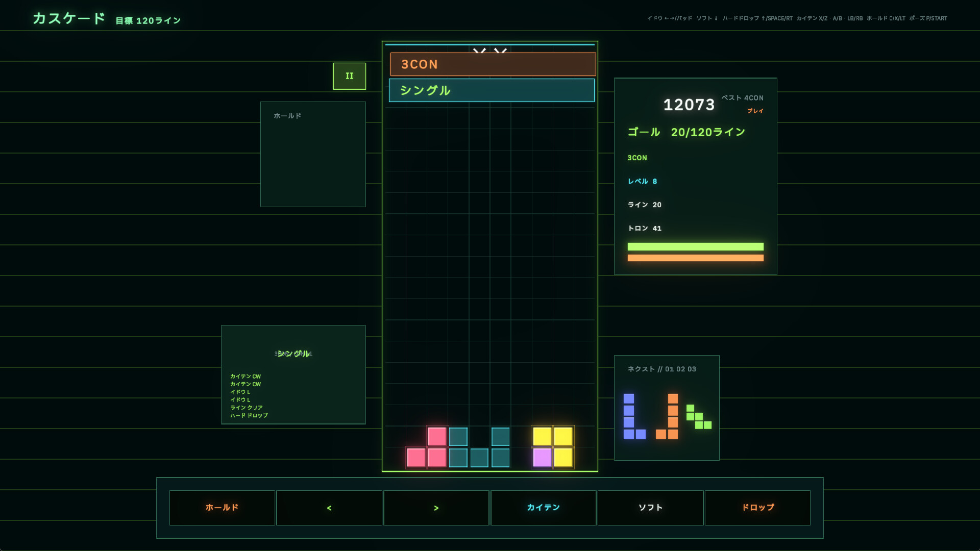This screenshot has width=980, height=551.
Task: Select the green S piece in next queue
Action: click(699, 416)
